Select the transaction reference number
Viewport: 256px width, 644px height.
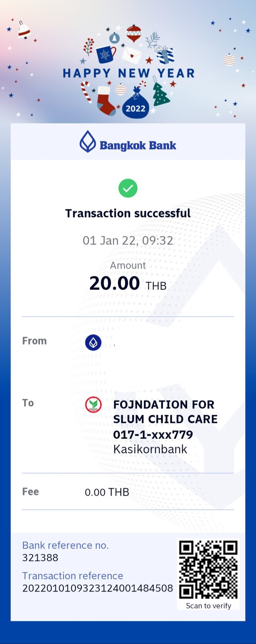point(98,588)
